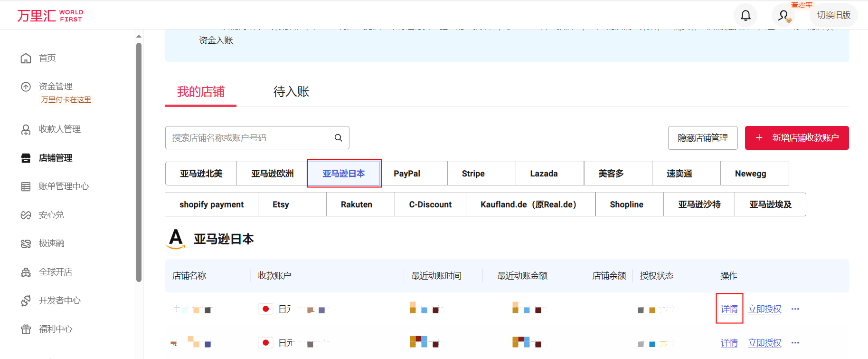The height and width of the screenshot is (359, 868).
Task: Click the 开发者中心 icon in sidebar
Action: click(26, 301)
